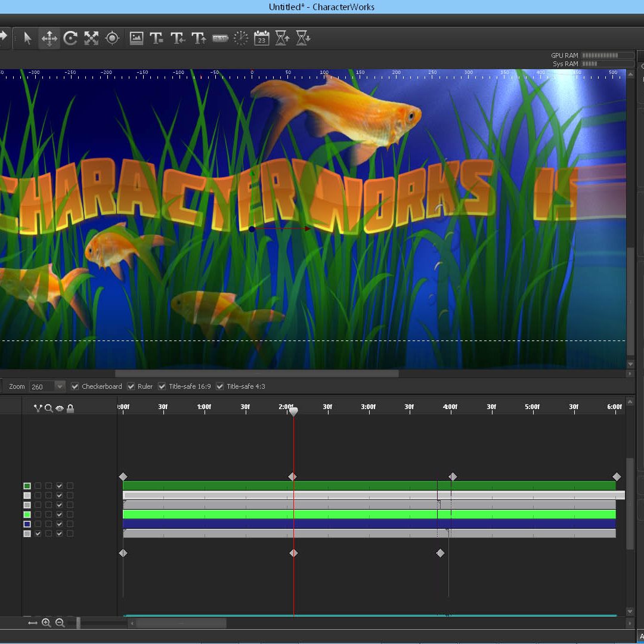Select the arrow pointer tool
The width and height of the screenshot is (644, 644).
tap(27, 39)
